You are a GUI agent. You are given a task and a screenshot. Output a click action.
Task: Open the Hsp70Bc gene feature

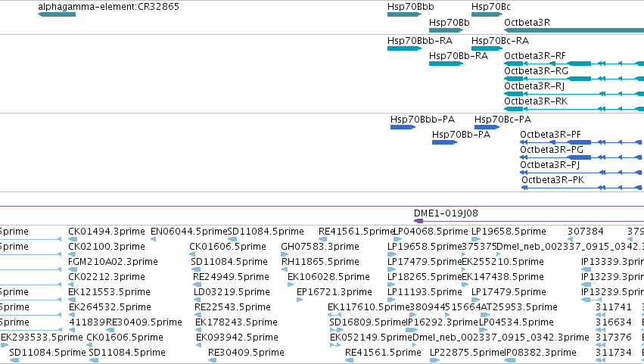click(487, 14)
